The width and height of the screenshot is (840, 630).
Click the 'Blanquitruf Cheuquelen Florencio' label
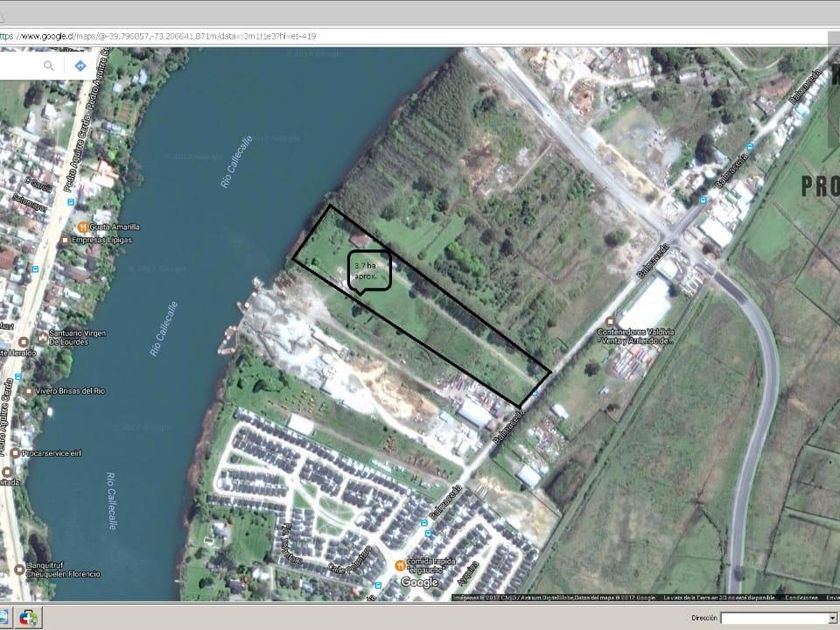click(64, 569)
